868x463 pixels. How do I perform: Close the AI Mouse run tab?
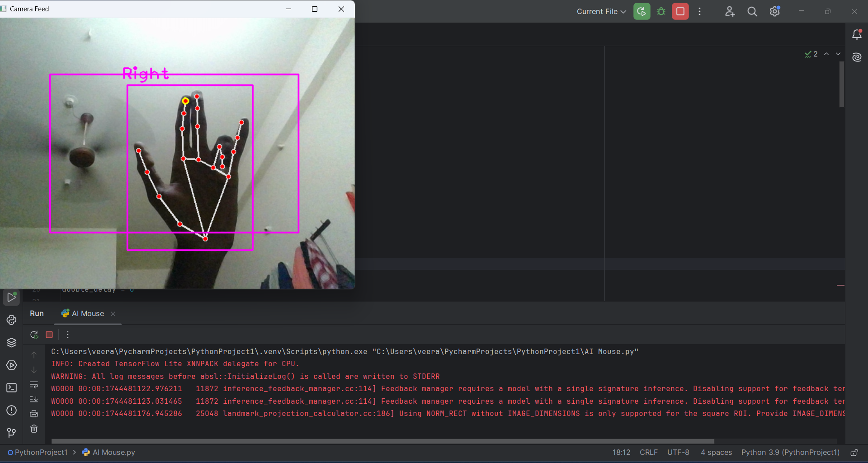click(113, 314)
